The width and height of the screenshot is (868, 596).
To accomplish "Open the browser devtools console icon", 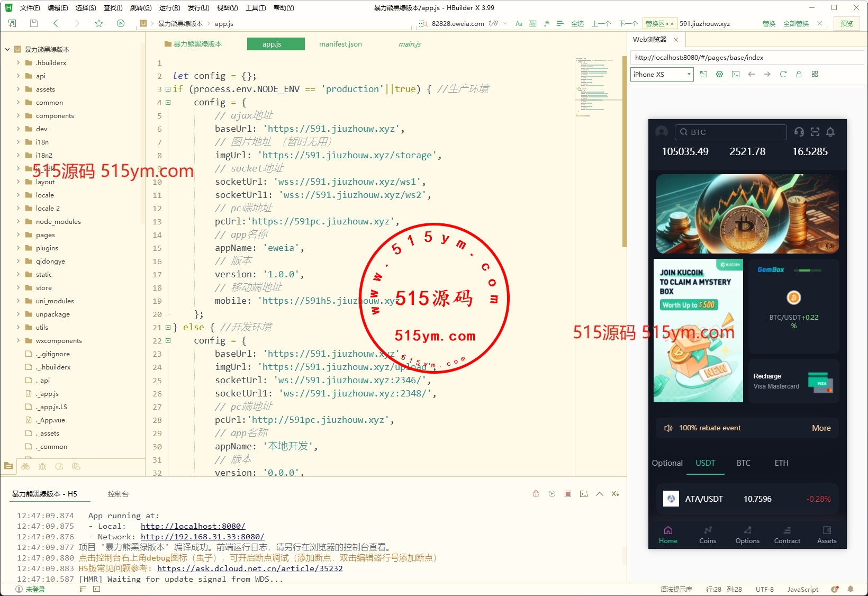I will click(735, 74).
